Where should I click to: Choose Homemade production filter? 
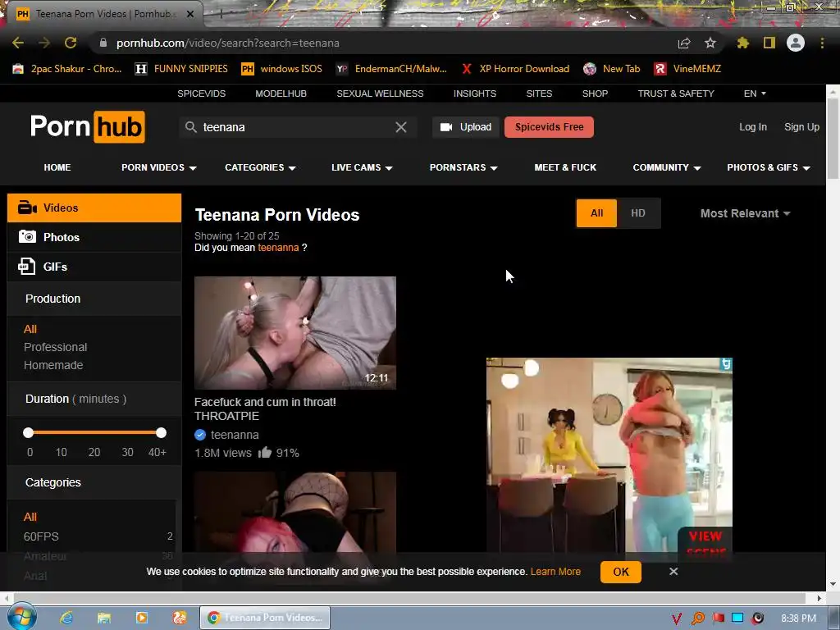click(x=53, y=365)
